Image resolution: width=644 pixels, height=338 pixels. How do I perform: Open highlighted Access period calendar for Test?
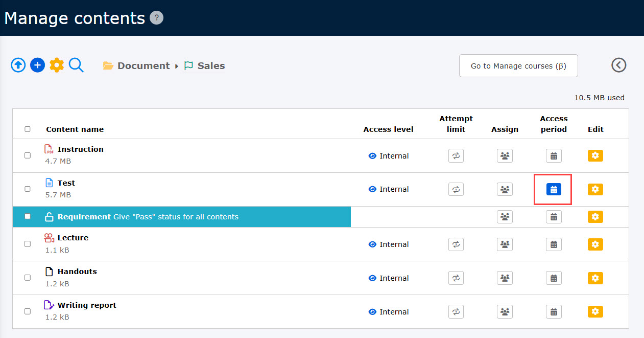click(554, 189)
